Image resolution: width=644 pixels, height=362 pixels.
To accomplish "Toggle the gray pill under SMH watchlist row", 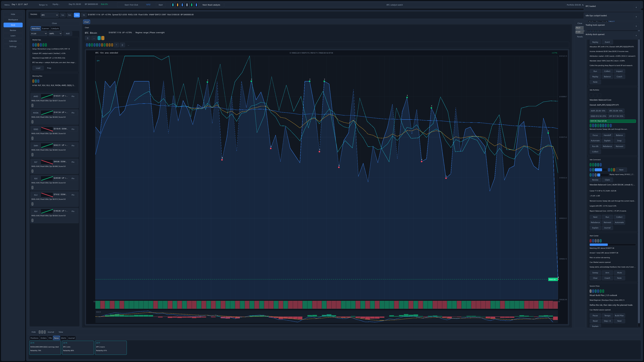I will pyautogui.click(x=33, y=155).
